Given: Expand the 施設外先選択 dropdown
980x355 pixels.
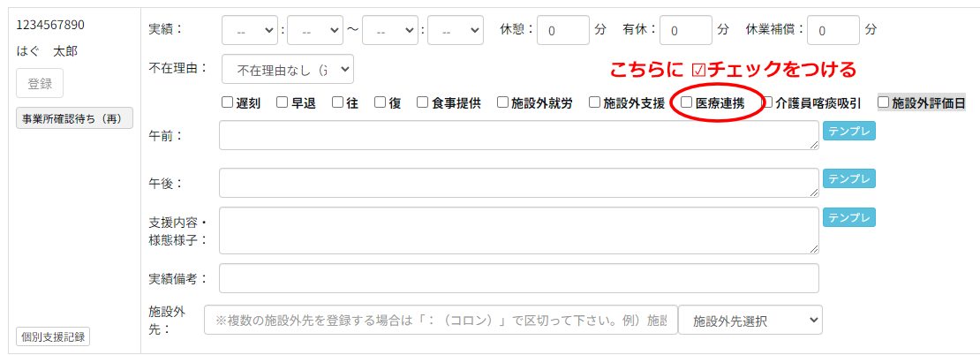Looking at the screenshot, I should pyautogui.click(x=750, y=320).
